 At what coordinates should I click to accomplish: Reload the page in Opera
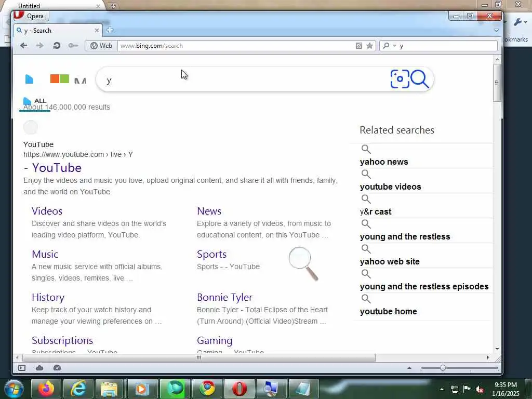(x=56, y=46)
